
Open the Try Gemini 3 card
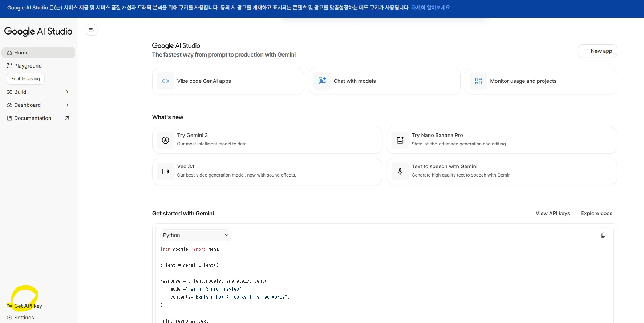click(267, 140)
